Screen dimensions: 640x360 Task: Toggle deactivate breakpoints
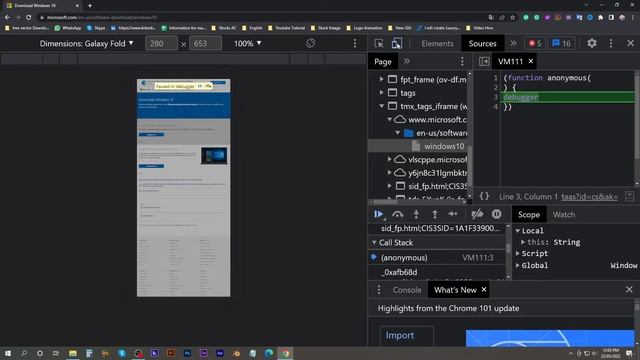pyautogui.click(x=477, y=214)
